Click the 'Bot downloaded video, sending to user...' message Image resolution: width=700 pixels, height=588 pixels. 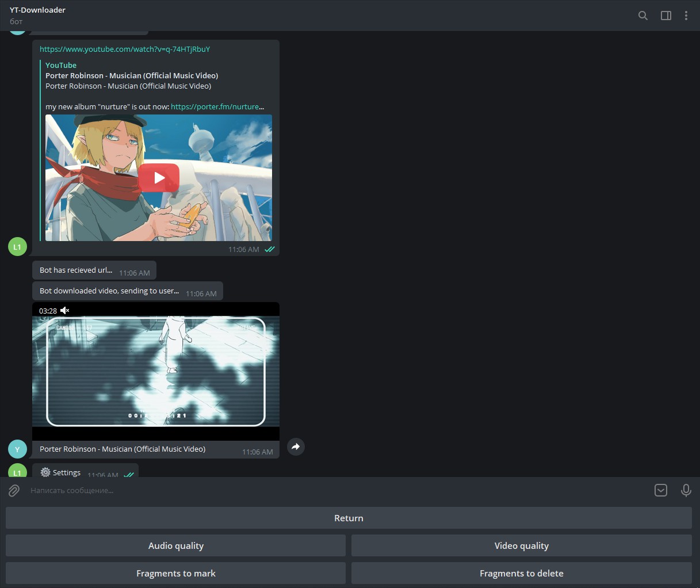(x=128, y=291)
